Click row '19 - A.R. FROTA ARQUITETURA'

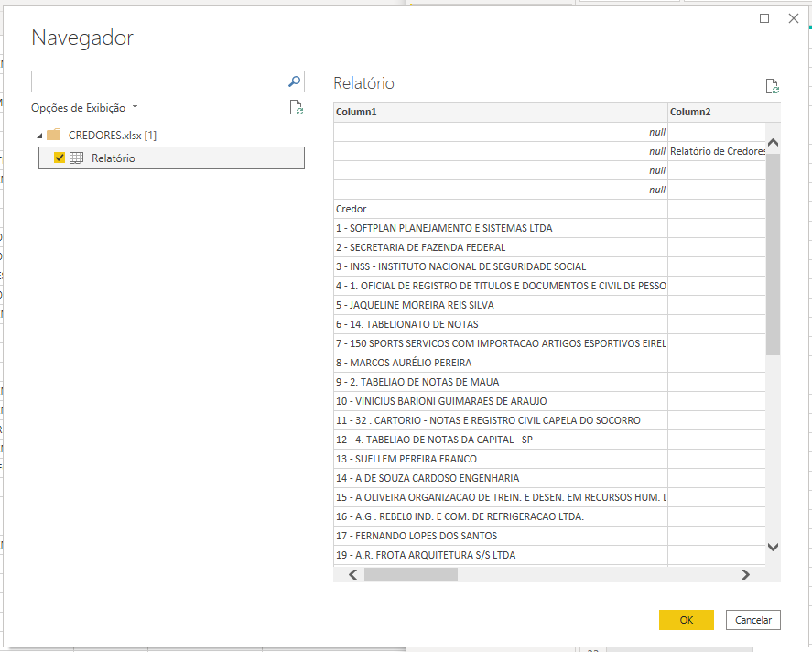click(501, 555)
